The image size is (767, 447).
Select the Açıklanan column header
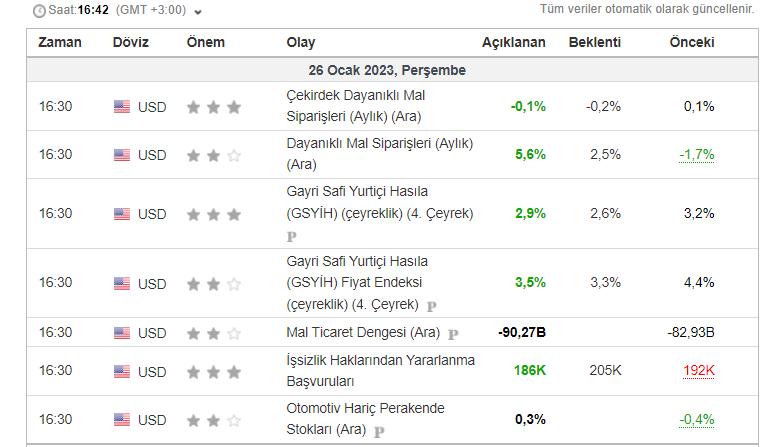click(x=514, y=43)
